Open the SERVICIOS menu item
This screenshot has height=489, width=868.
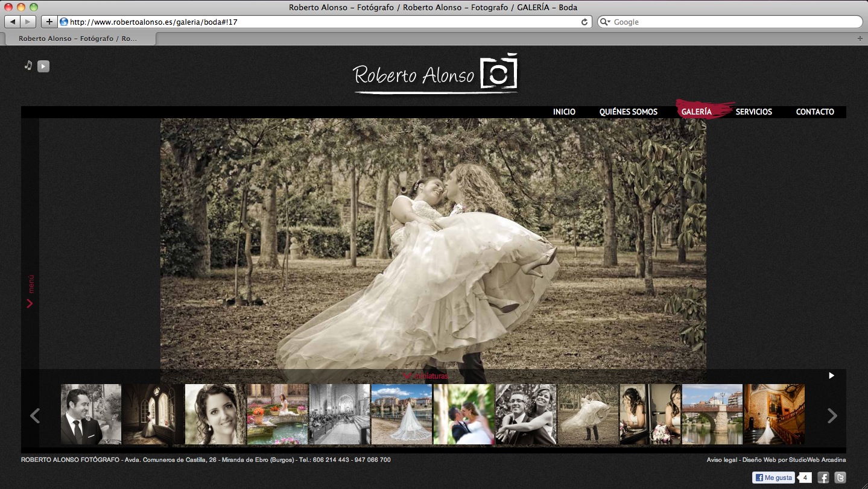[x=753, y=112]
